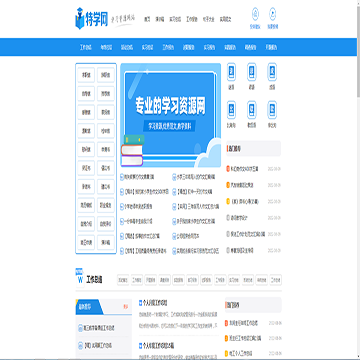Open the orange-badged second item in the upper hot list
360x360 pixels.
coord(242,185)
